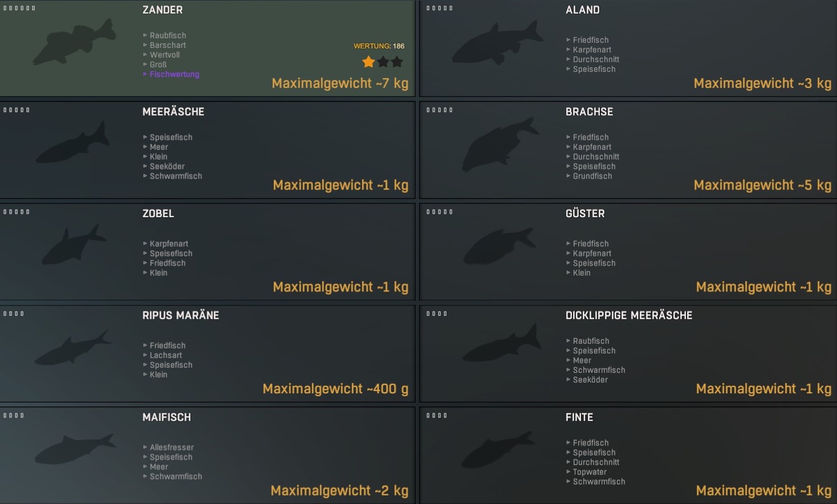The width and height of the screenshot is (837, 504).
Task: Click the Zander fish silhouette
Action: coord(74,42)
